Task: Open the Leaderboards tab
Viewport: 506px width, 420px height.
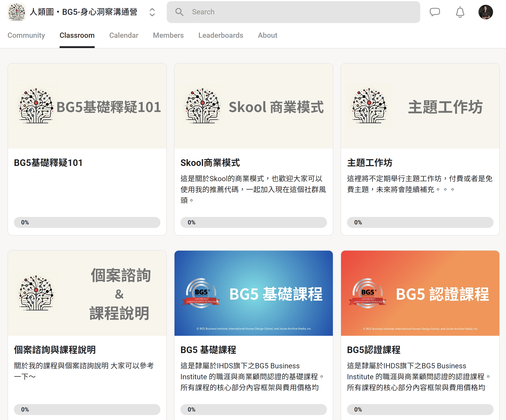Action: 221,35
